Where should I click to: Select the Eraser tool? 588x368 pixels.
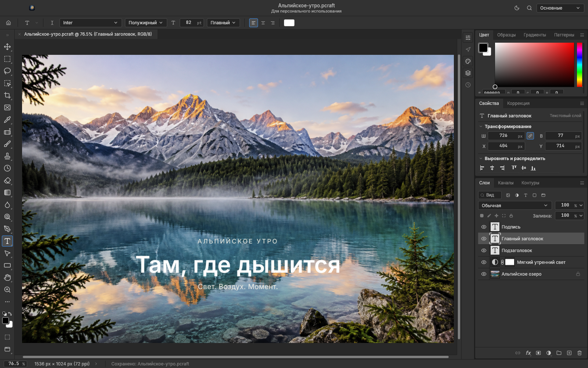pyautogui.click(x=7, y=180)
